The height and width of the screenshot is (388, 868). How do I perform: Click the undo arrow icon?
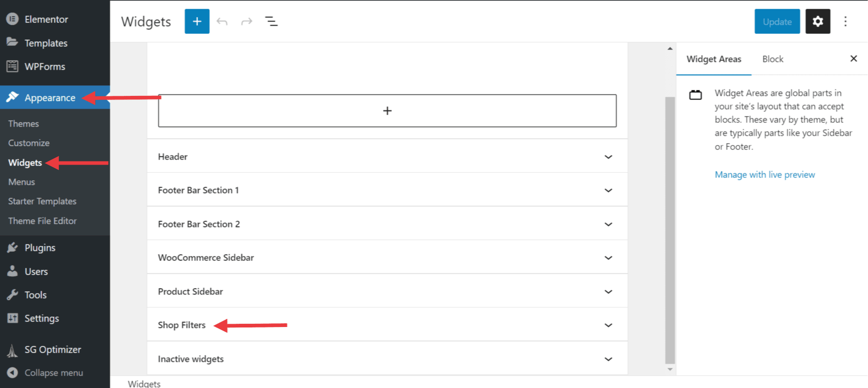(x=222, y=22)
